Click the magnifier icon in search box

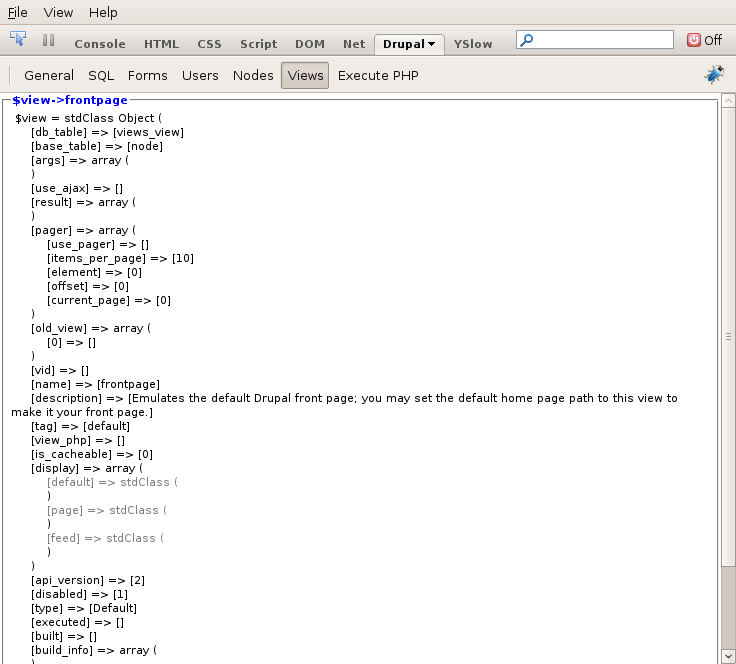[x=527, y=40]
